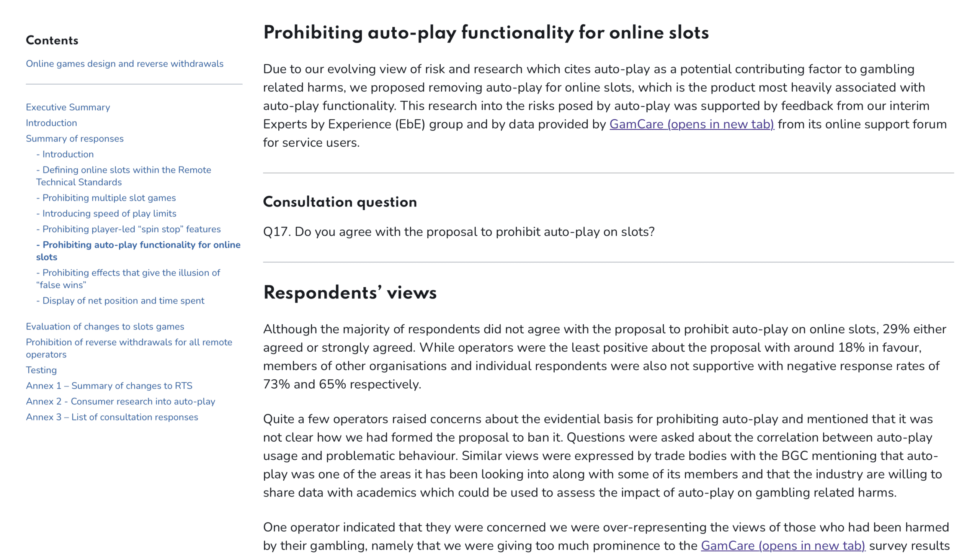
Task: Select Introduction in sidebar
Action: click(51, 123)
